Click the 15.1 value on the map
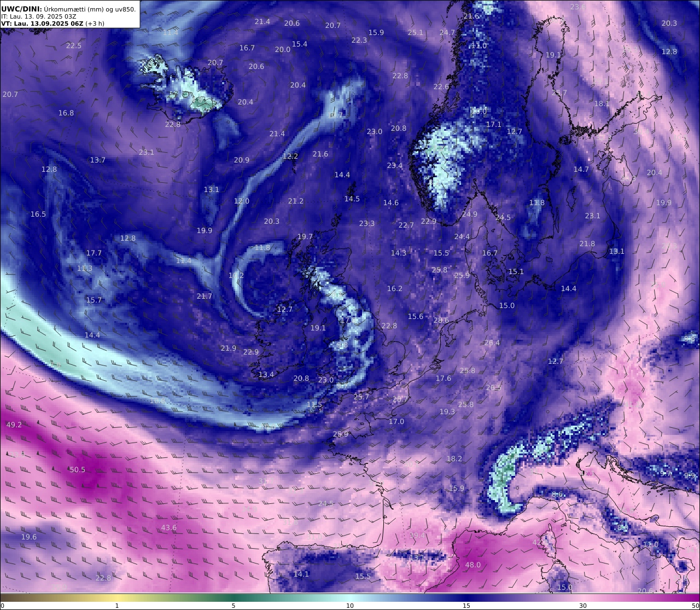 [516, 271]
